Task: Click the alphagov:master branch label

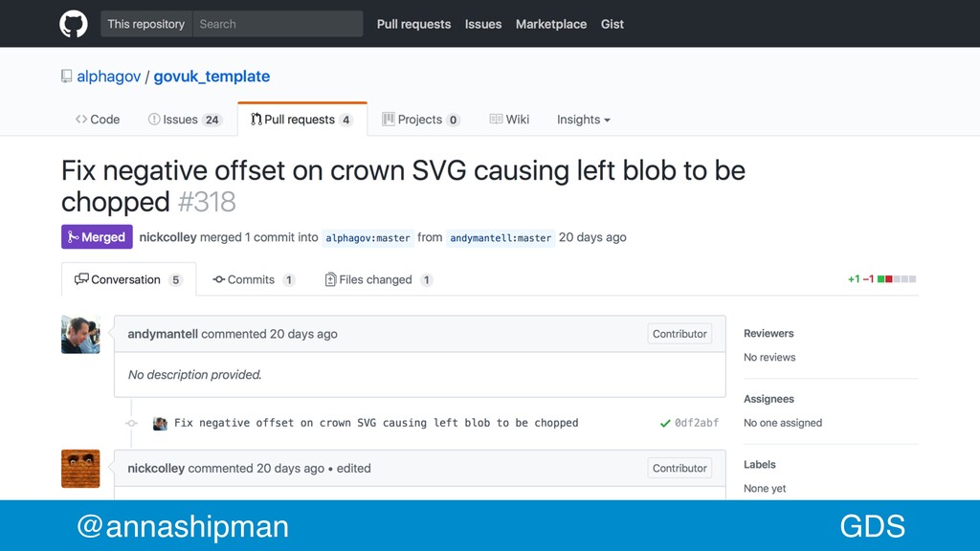Action: (x=367, y=238)
